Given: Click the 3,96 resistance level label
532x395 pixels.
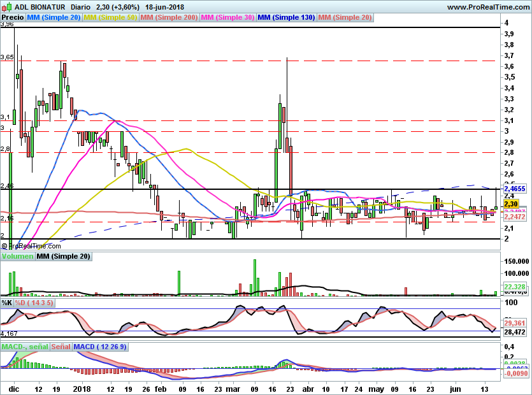Looking at the screenshot, I should (7, 24).
